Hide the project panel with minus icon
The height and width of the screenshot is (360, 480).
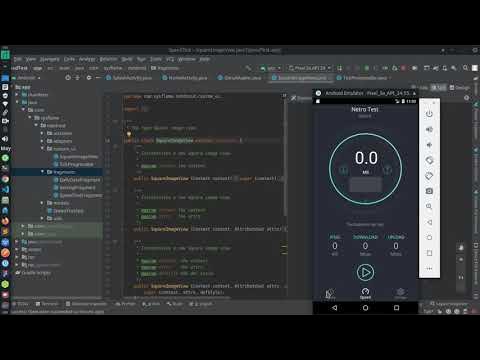coord(98,78)
